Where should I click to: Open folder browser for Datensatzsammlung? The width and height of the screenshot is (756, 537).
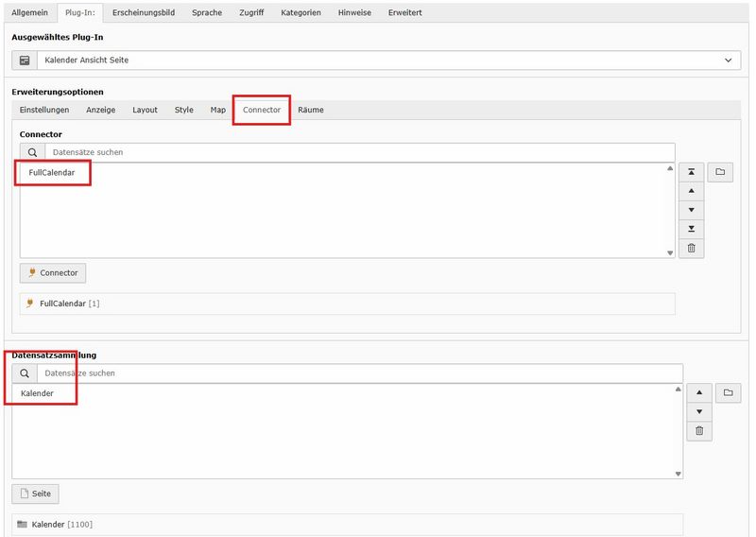pos(728,392)
